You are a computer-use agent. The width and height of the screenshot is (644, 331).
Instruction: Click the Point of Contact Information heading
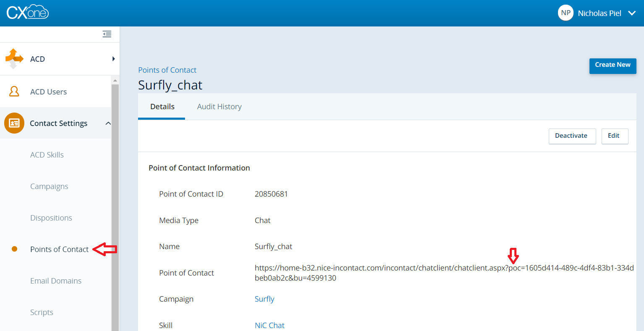tap(199, 168)
